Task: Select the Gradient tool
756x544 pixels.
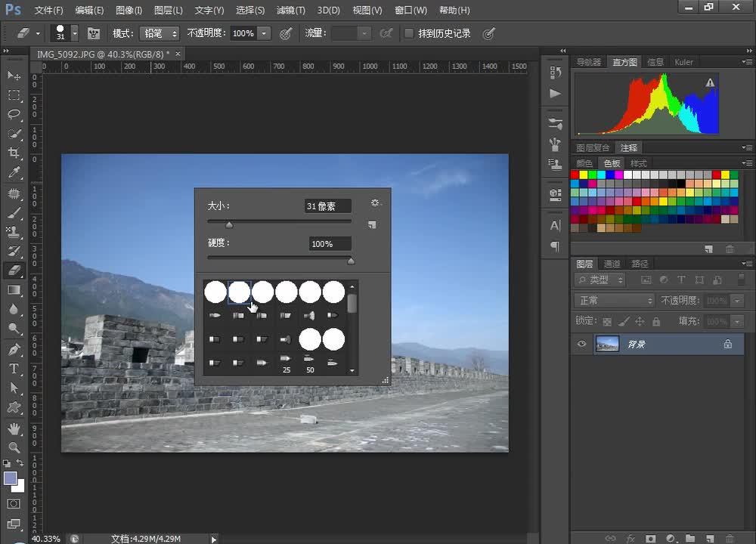Action: 14,289
